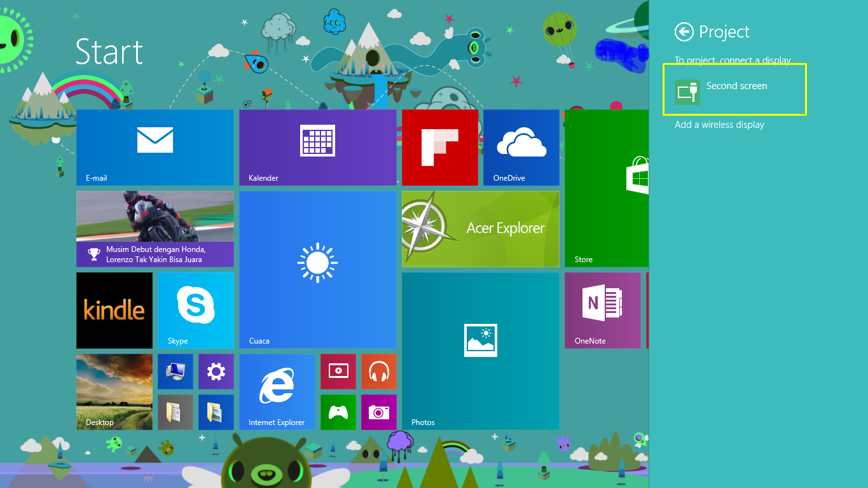The image size is (868, 488).
Task: Open the Xbox Games controller tile
Action: (x=338, y=412)
